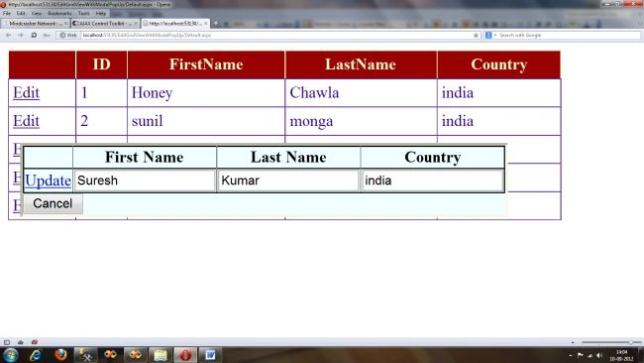The image size is (644, 363).
Task: Reload the page with the refresh icon
Action: point(34,36)
